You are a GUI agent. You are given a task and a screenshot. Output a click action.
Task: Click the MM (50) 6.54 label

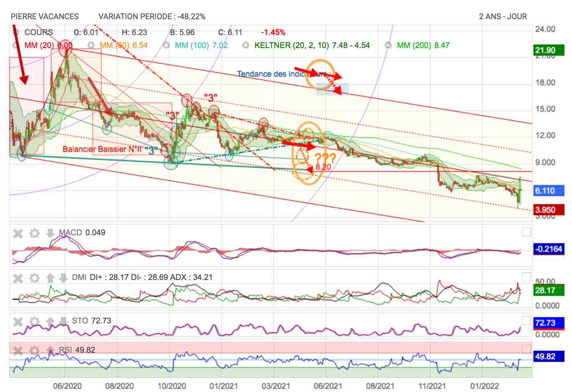[123, 45]
